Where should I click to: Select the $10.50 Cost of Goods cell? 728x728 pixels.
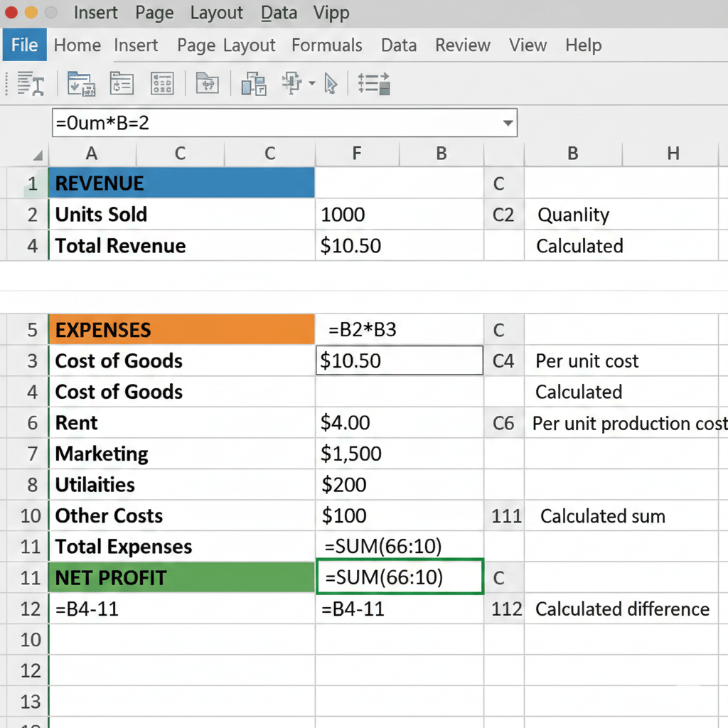click(x=399, y=360)
